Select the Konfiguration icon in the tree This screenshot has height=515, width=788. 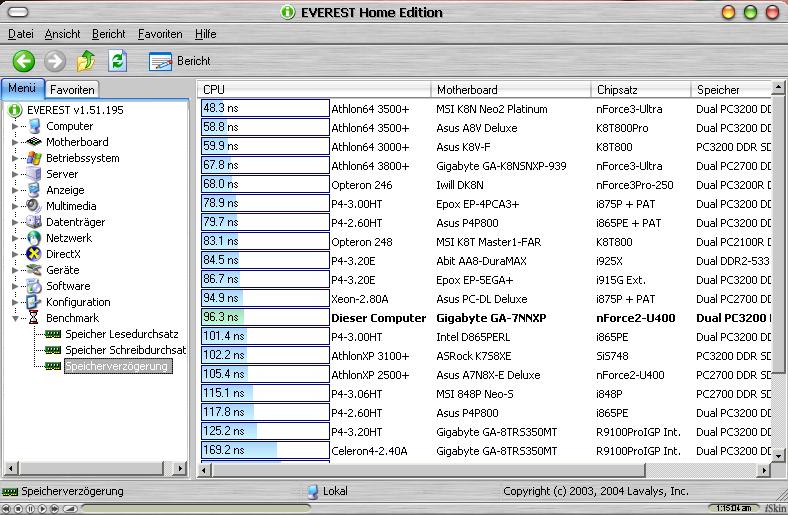tap(34, 302)
